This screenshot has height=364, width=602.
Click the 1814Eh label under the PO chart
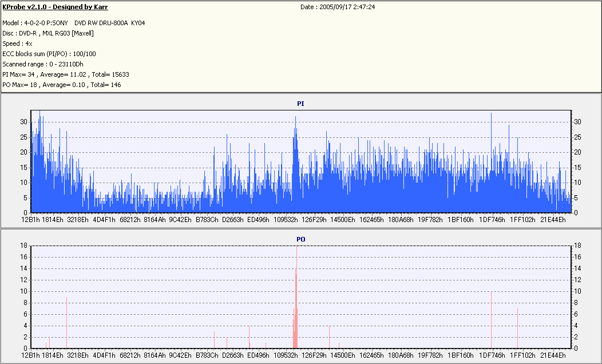coord(53,355)
